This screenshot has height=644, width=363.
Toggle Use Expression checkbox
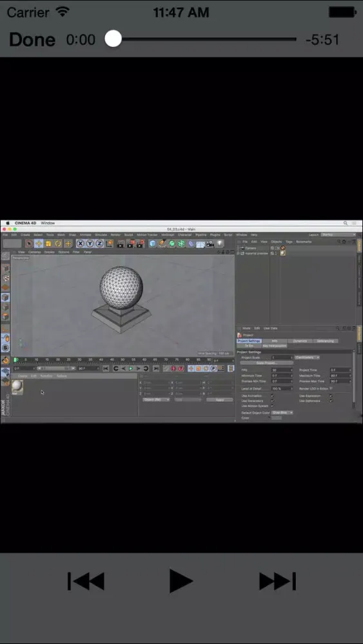331,396
